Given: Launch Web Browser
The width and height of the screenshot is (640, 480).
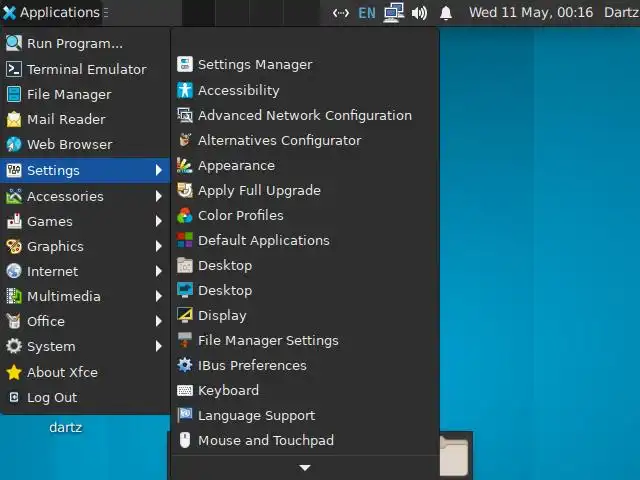Looking at the screenshot, I should pyautogui.click(x=85, y=144).
